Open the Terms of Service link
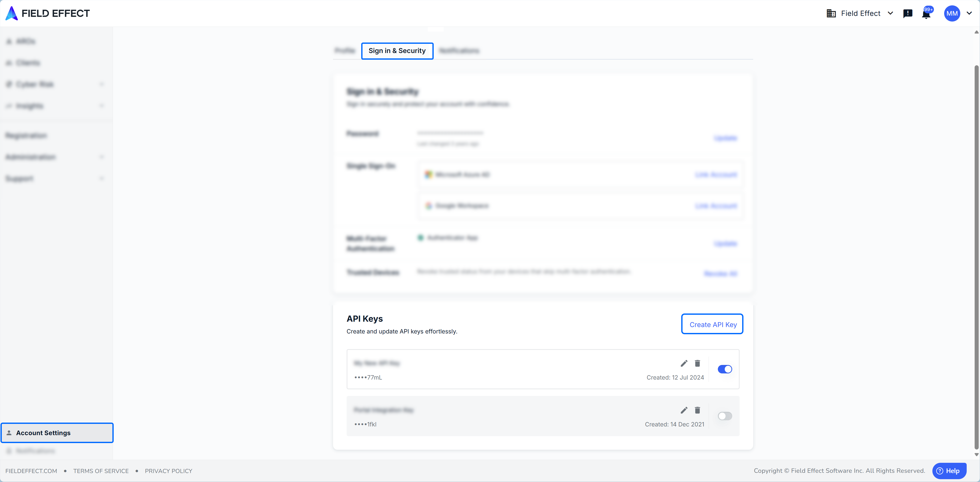This screenshot has height=482, width=980. tap(101, 470)
